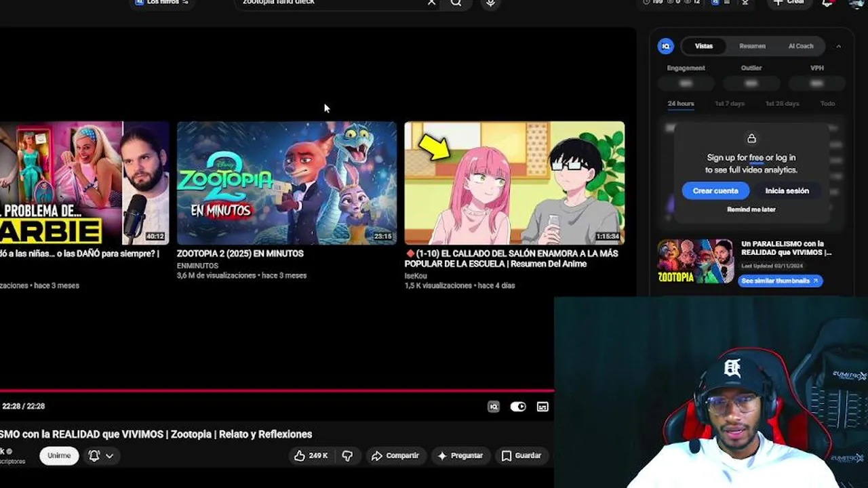Screen dimensions: 868x488
Task: Click the dislike thumbs-down icon
Action: (x=347, y=456)
